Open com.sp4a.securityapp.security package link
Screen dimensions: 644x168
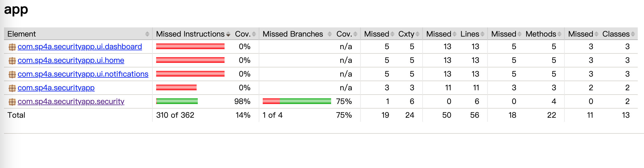[71, 101]
